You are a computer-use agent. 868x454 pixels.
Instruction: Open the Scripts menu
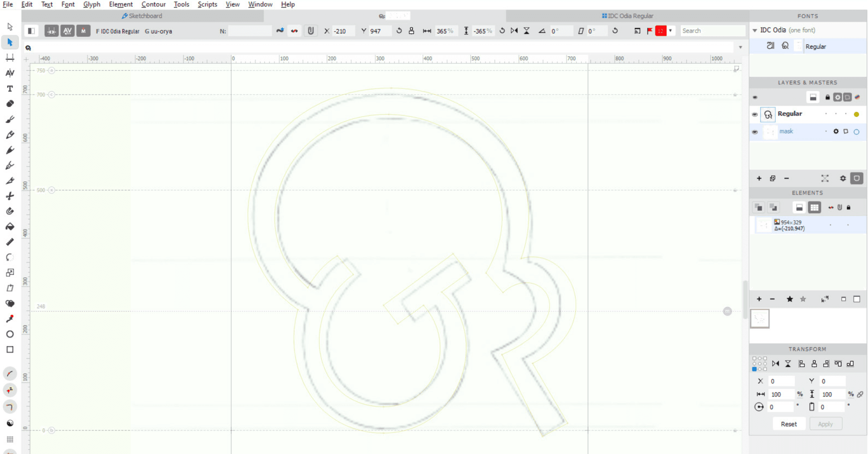(x=207, y=4)
